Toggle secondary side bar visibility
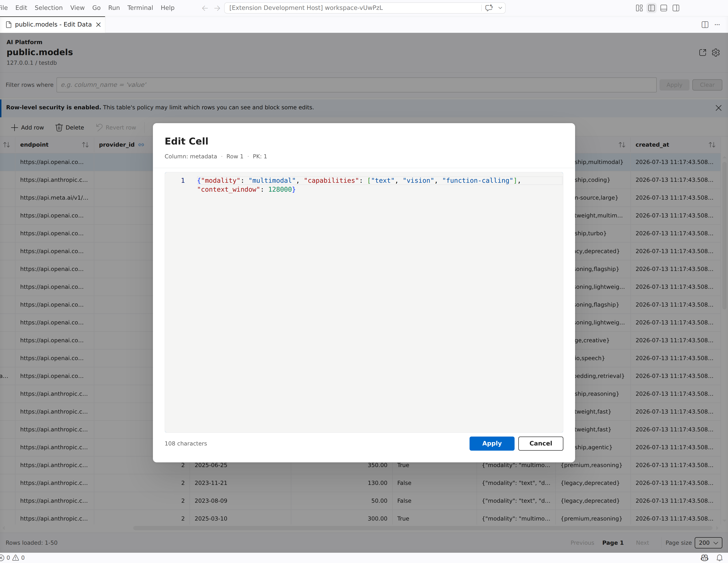728x563 pixels. pos(676,8)
